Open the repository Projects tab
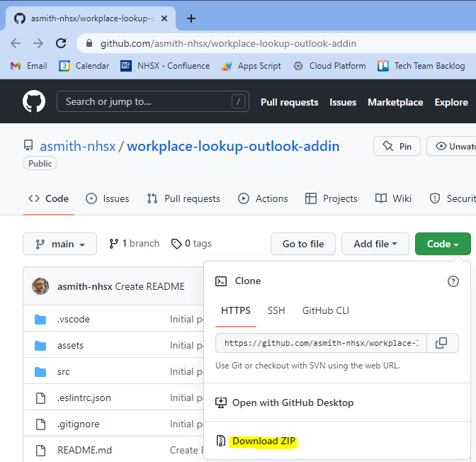Image resolution: width=476 pixels, height=462 pixels. coord(331,198)
